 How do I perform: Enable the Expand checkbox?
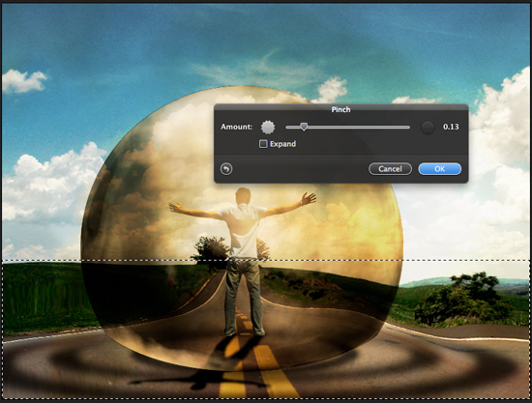(x=263, y=144)
